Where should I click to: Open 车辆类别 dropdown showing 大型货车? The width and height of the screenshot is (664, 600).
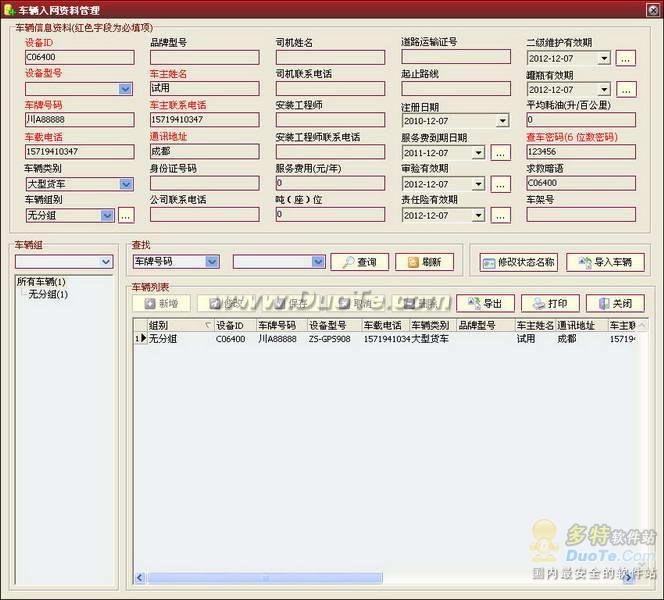(x=125, y=184)
